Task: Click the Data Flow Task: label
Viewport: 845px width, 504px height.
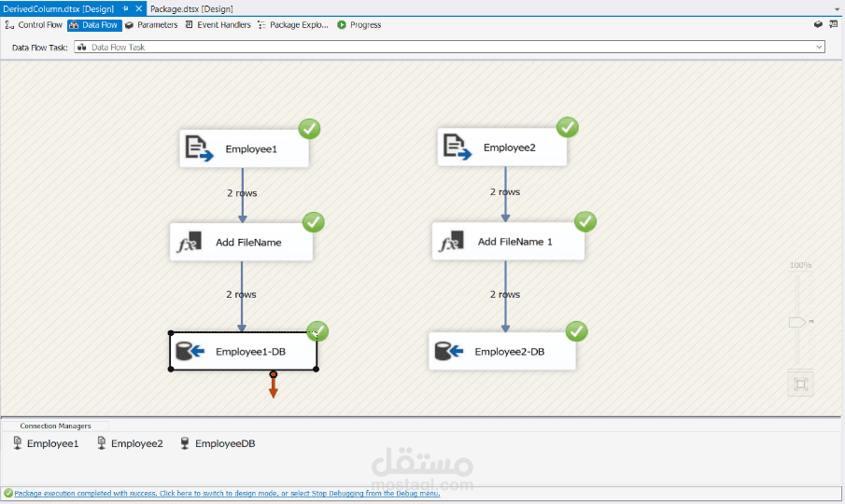Action: (x=40, y=48)
